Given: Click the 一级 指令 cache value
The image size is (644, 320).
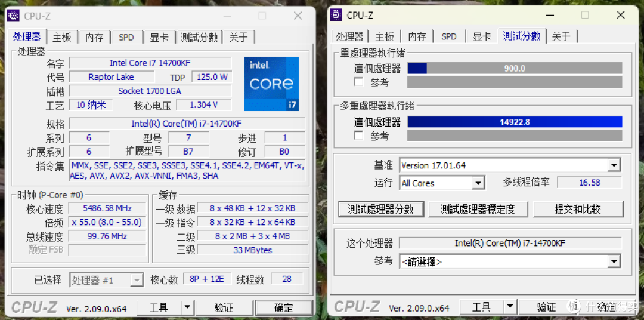Looking at the screenshot, I should [253, 222].
